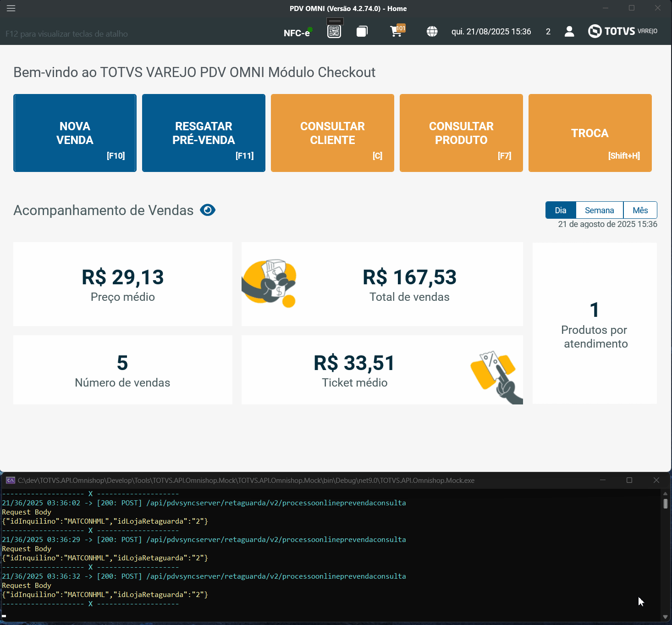
Task: Click the Preço médio R$ 29,13 card
Action: point(123,284)
